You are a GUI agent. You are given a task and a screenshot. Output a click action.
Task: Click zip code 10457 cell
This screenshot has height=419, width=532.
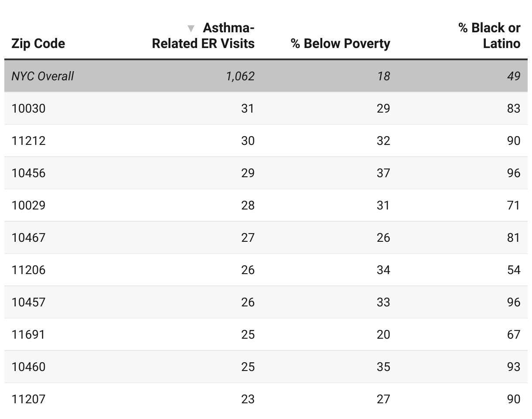pos(28,302)
